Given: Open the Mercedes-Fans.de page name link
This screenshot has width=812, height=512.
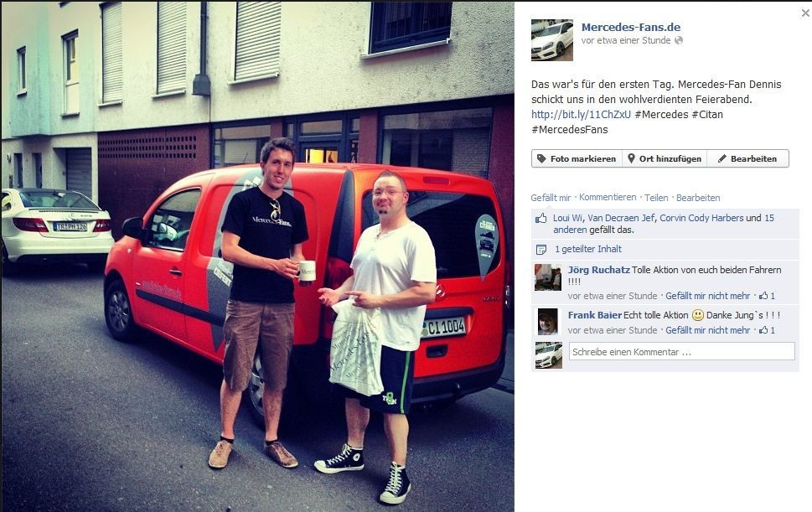Looking at the screenshot, I should point(631,27).
